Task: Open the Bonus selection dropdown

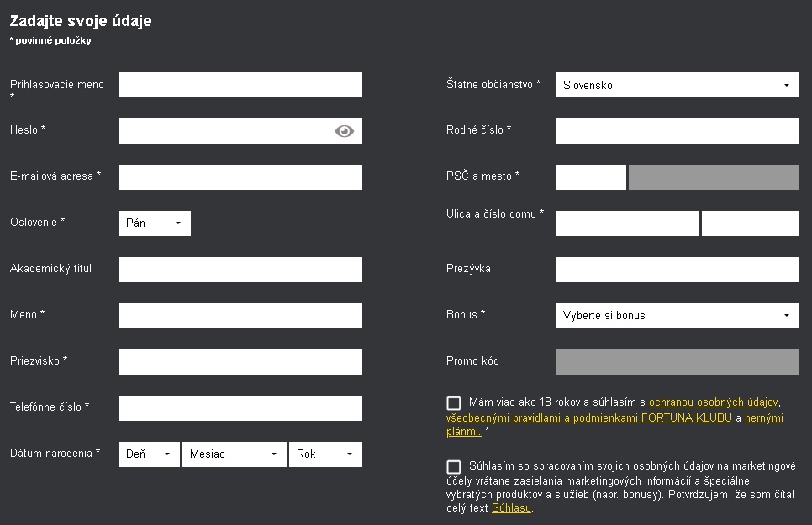Action: pyautogui.click(x=677, y=315)
